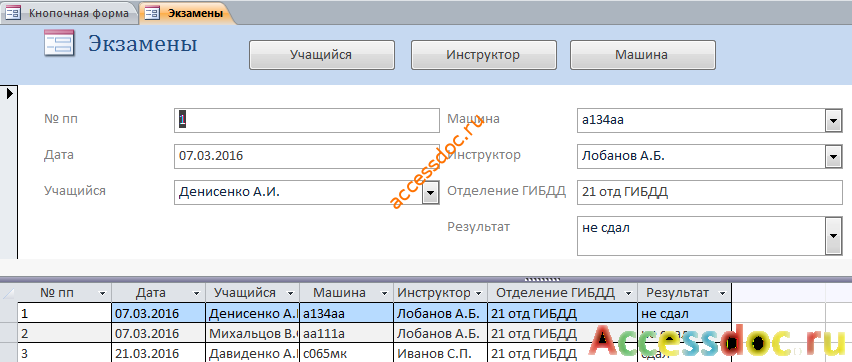This screenshot has height=362, width=852.
Task: Click the № пп cell with value 2
Action: (65, 333)
